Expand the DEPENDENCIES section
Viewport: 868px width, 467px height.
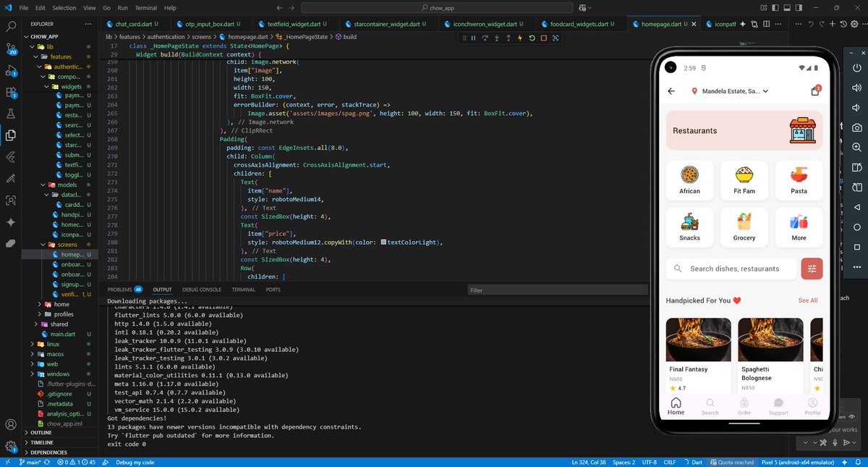[61, 452]
